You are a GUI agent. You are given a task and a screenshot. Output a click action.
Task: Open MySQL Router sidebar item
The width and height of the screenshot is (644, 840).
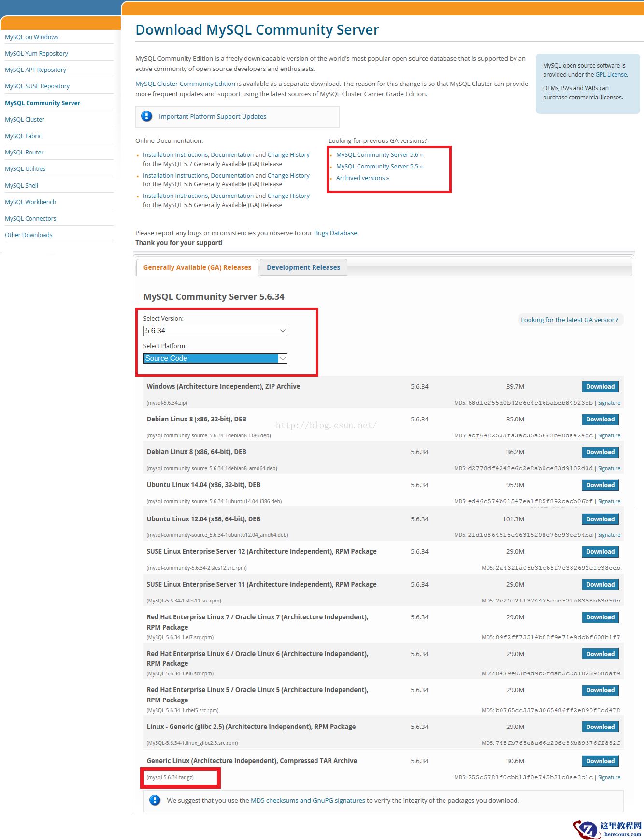point(24,153)
